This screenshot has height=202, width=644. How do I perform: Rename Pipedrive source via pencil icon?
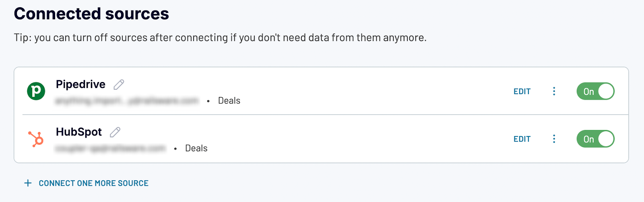(x=119, y=85)
